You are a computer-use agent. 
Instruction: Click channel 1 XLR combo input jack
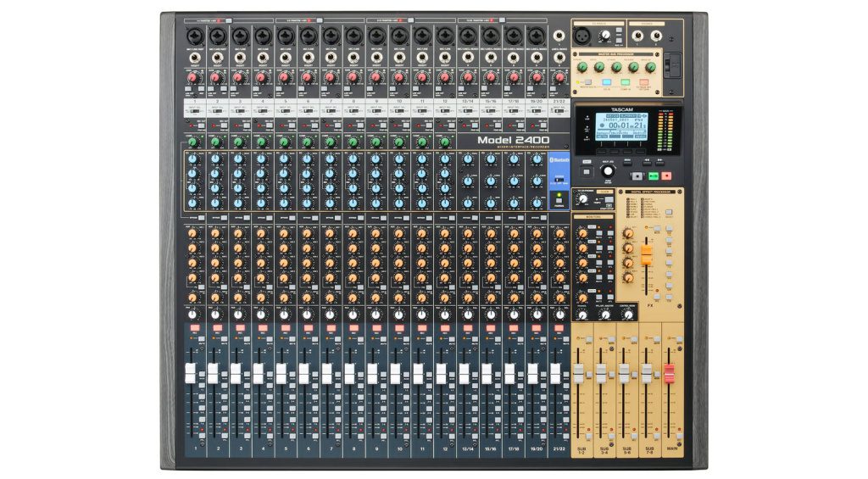[x=195, y=36]
